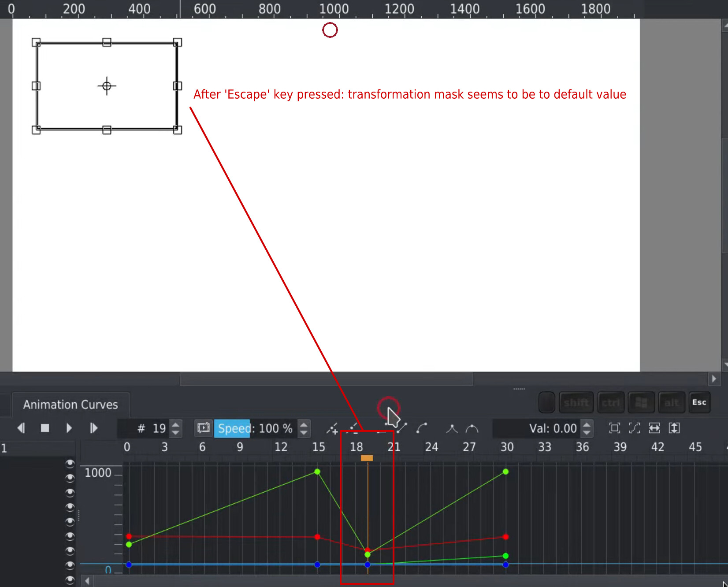This screenshot has width=728, height=587.
Task: Click frame 24 in the curves ruler
Action: click(431, 447)
